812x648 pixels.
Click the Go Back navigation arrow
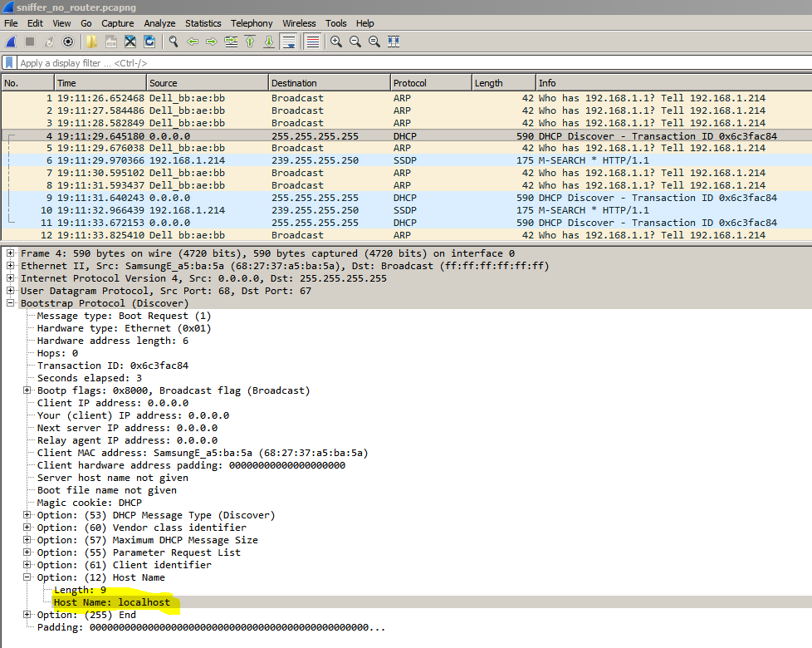pos(193,41)
